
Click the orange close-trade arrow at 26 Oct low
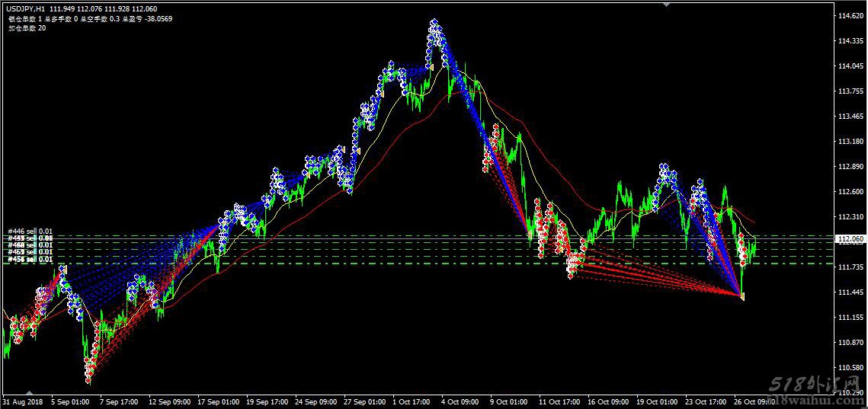(741, 297)
